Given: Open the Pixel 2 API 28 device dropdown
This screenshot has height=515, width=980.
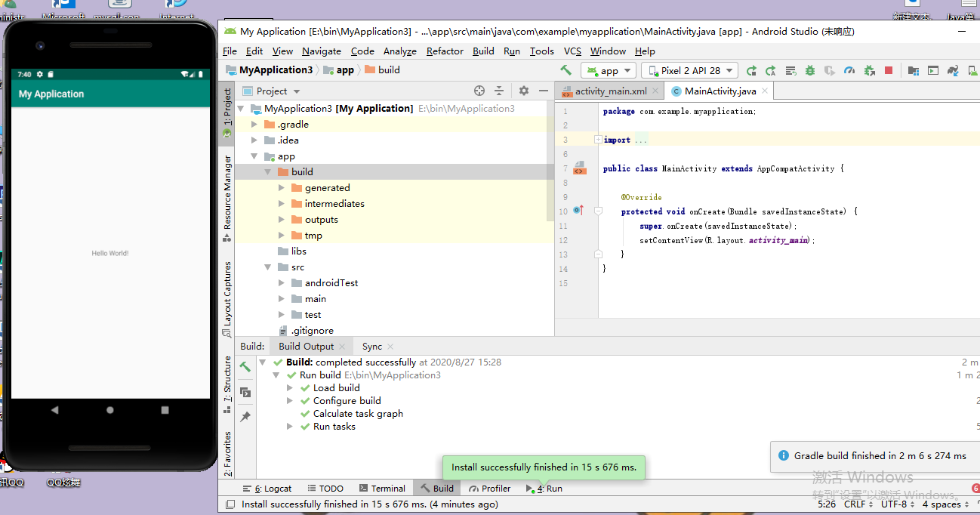Looking at the screenshot, I should tap(689, 70).
